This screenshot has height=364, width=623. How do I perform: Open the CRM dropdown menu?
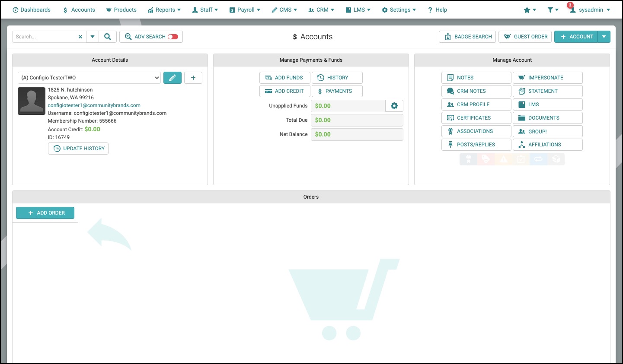click(321, 9)
